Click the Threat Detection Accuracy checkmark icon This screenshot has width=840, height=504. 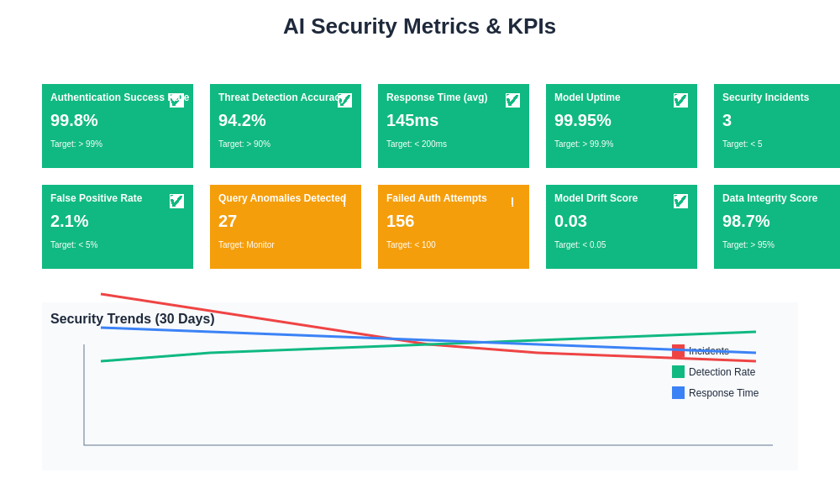tap(344, 100)
